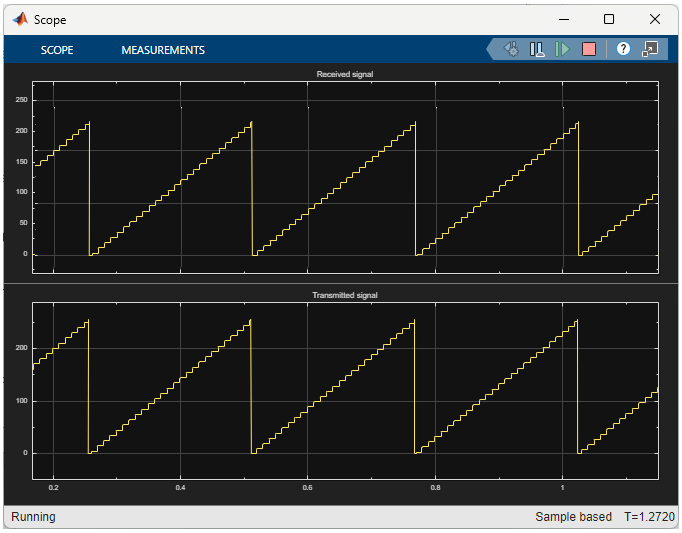Click the green step forward icon

pyautogui.click(x=562, y=49)
